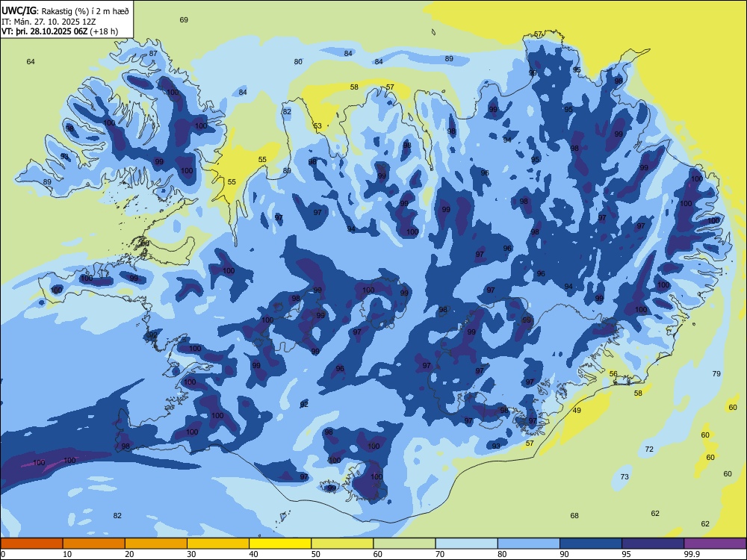The height and width of the screenshot is (560, 747).
Task: Click the pale green 60–70 legend swatch
Action: 404,544
